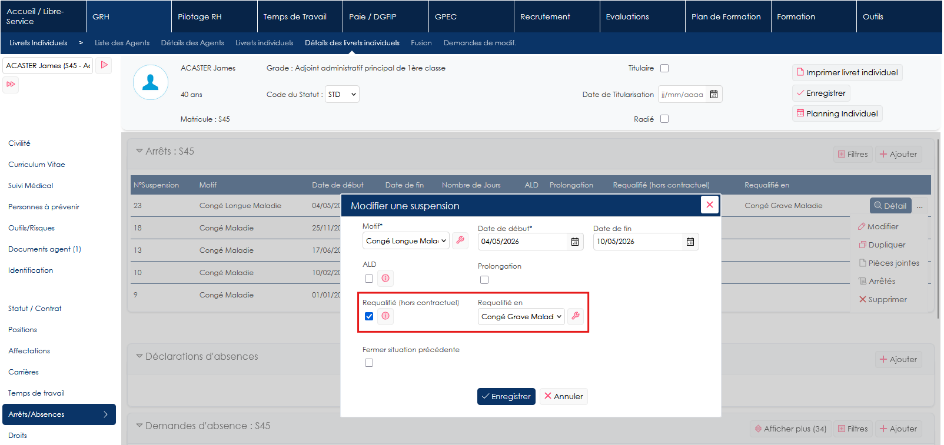Click Enregistrer in the suspension dialog
Viewport: 944px width, 445px height.
point(506,396)
